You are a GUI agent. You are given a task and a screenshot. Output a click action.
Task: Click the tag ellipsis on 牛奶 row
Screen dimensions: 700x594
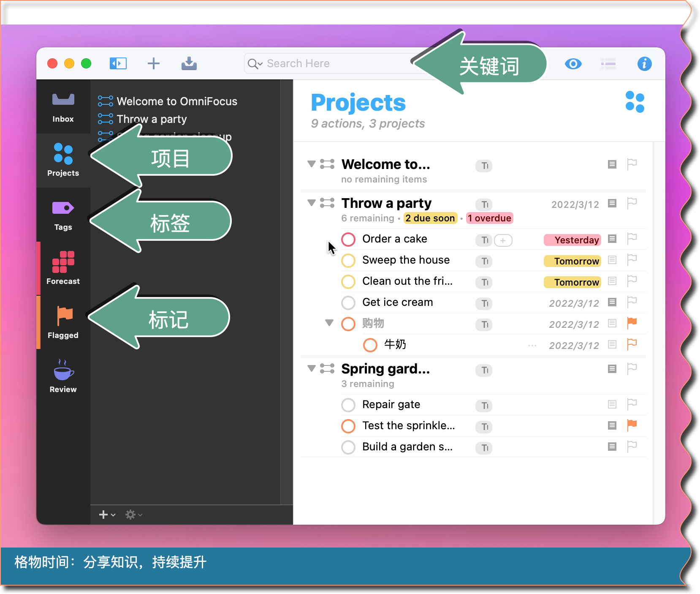click(532, 346)
